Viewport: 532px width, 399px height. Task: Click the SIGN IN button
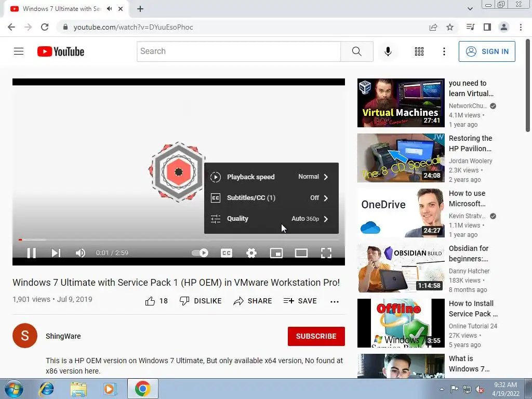pos(487,51)
